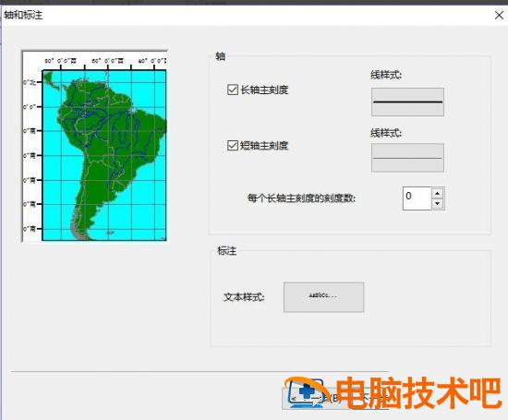The height and width of the screenshot is (420, 508).
Task: Decrease the subdivision tick count
Action: (438, 204)
